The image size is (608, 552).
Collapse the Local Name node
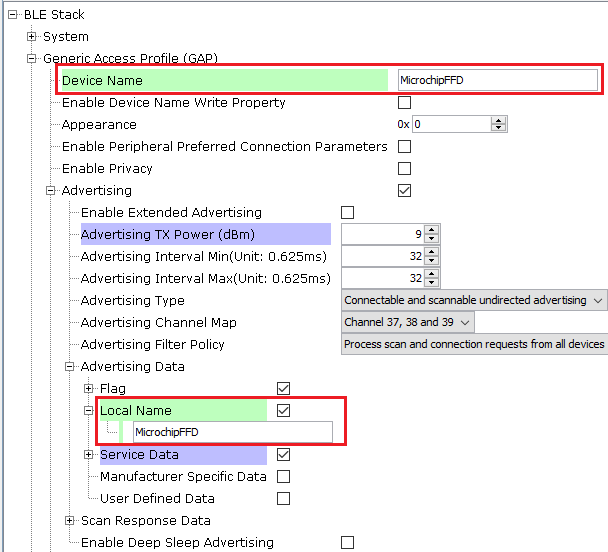[88, 411]
